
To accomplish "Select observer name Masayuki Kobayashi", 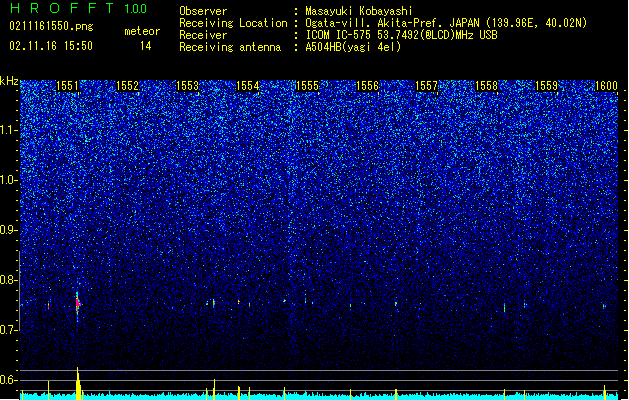I will pos(359,11).
